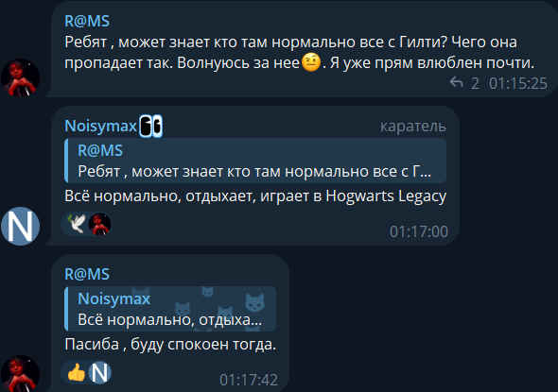The height and width of the screenshot is (392, 558).
Task: Open the reply thread arrow icon on first message
Action: pyautogui.click(x=456, y=82)
